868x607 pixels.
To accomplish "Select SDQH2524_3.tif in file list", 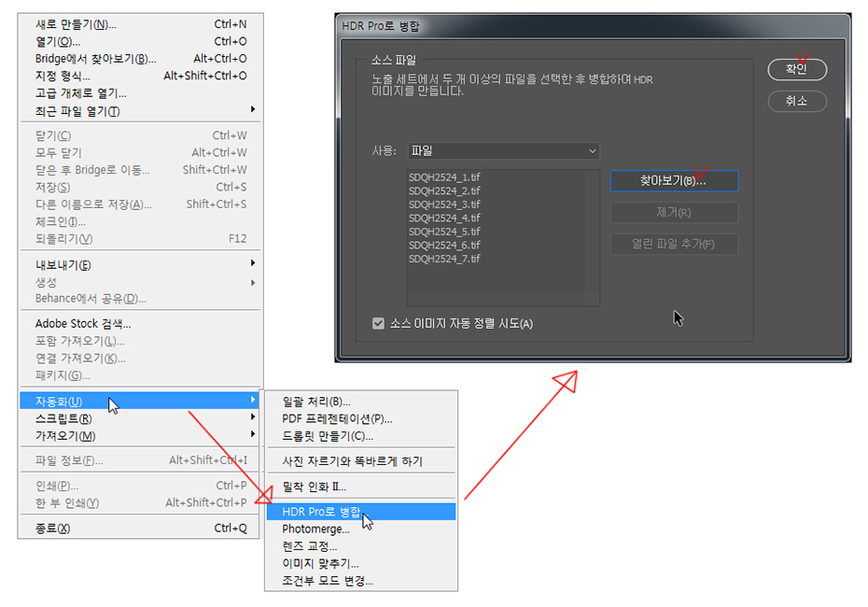I will [x=444, y=205].
